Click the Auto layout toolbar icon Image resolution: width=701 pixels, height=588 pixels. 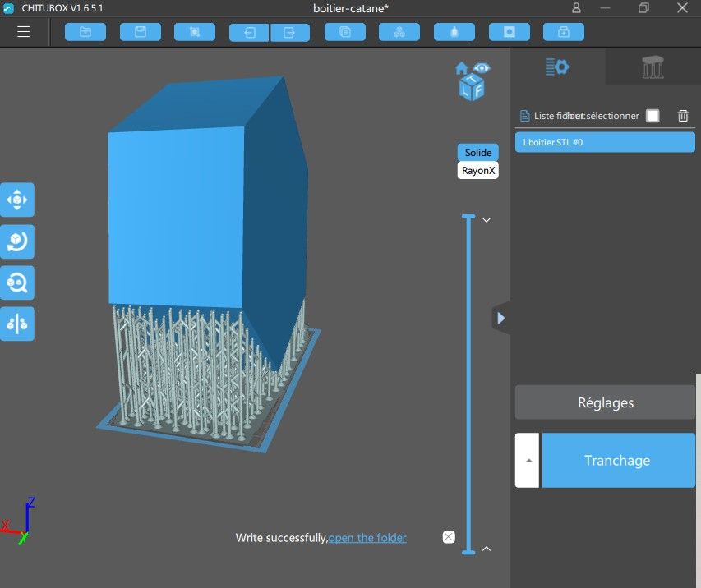(399, 32)
